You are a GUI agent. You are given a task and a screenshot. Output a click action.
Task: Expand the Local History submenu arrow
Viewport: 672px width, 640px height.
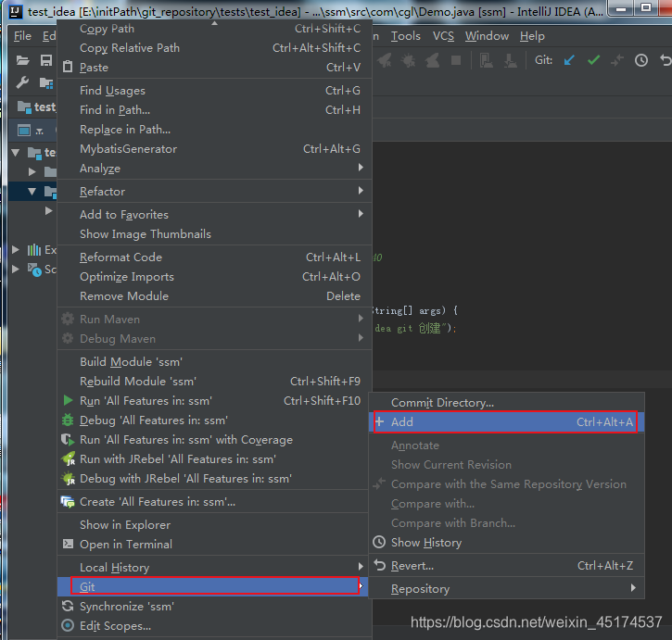tap(361, 566)
